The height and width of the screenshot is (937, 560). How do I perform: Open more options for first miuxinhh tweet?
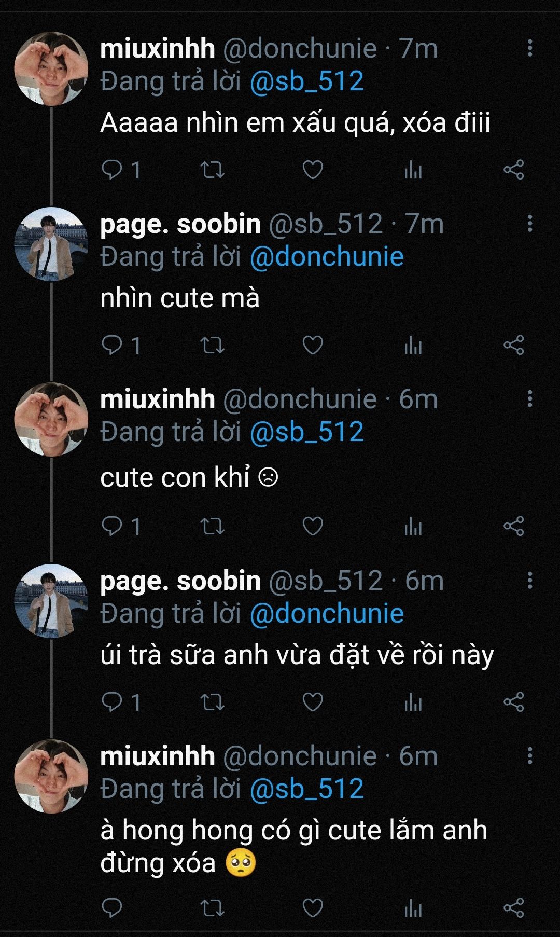point(529,48)
